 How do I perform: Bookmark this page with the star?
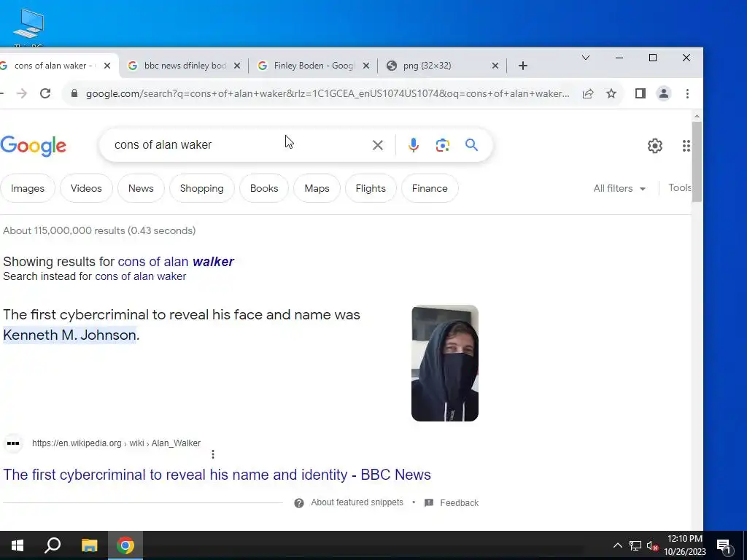(611, 93)
